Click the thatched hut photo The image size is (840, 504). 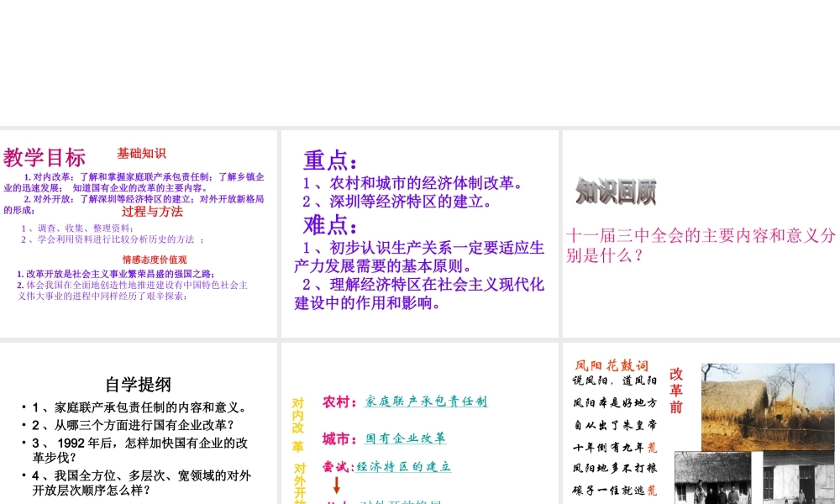click(x=768, y=407)
